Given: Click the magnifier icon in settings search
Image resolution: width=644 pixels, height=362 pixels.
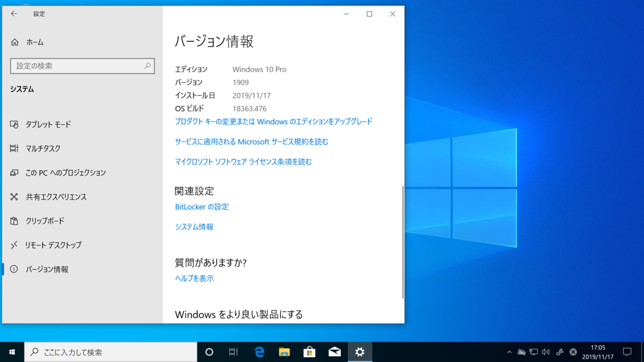Looking at the screenshot, I should coord(147,66).
